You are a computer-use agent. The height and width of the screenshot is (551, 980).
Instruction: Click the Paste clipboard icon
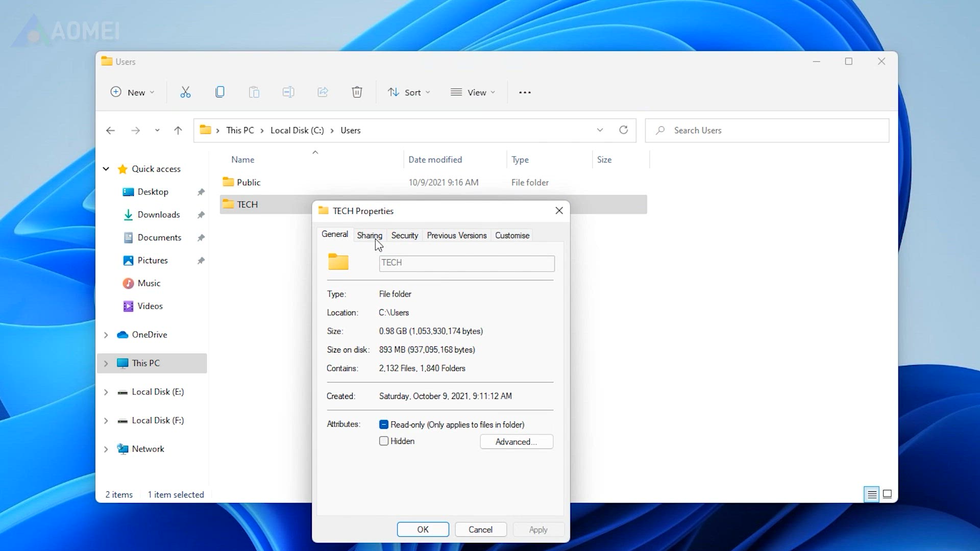pyautogui.click(x=254, y=92)
